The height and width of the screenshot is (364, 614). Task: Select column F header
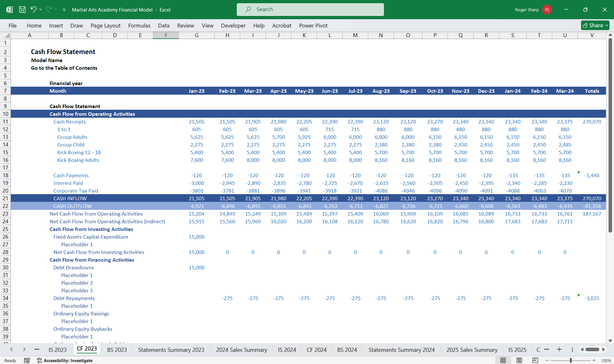(166, 35)
